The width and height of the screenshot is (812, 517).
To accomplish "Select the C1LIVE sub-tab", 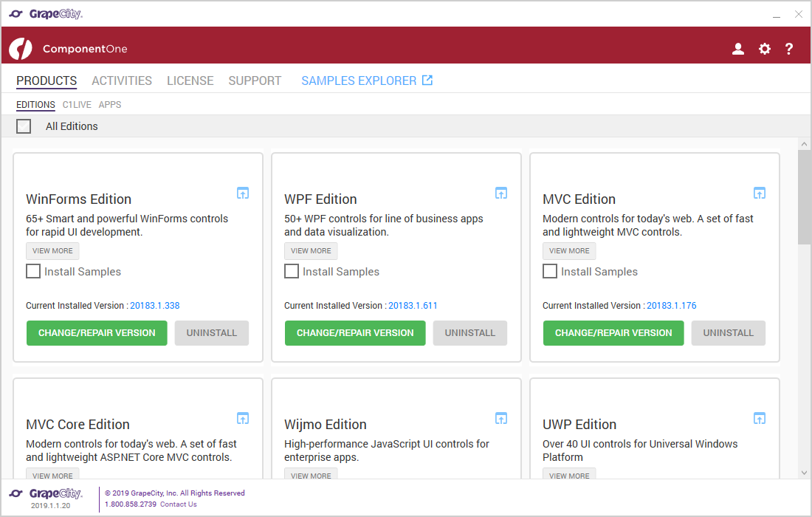I will (x=77, y=105).
